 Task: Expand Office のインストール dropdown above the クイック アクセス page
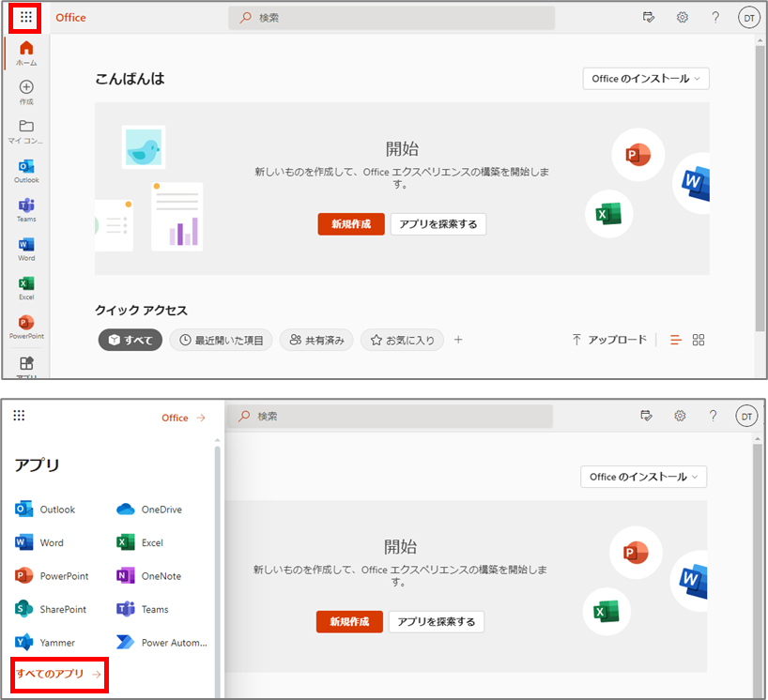click(646, 78)
